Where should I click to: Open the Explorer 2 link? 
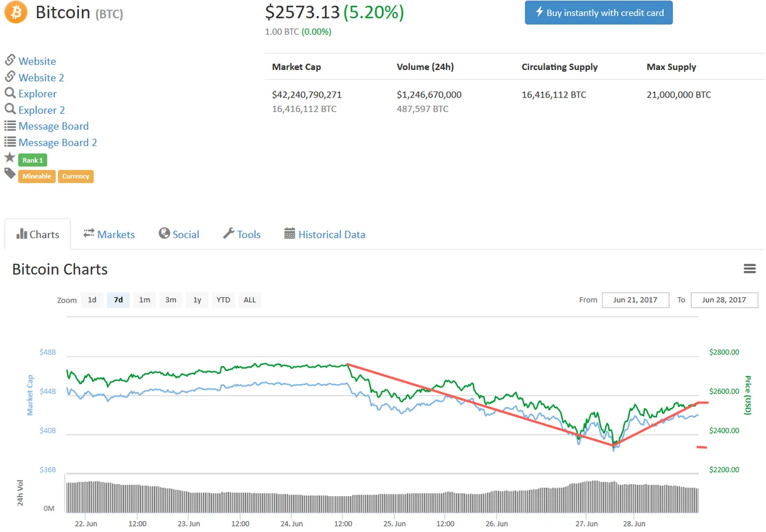[42, 110]
